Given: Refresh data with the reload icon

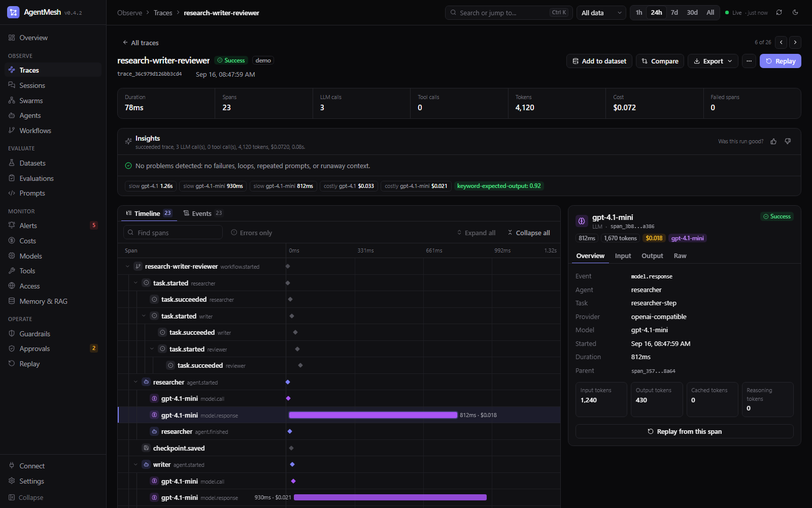Looking at the screenshot, I should click(x=779, y=13).
